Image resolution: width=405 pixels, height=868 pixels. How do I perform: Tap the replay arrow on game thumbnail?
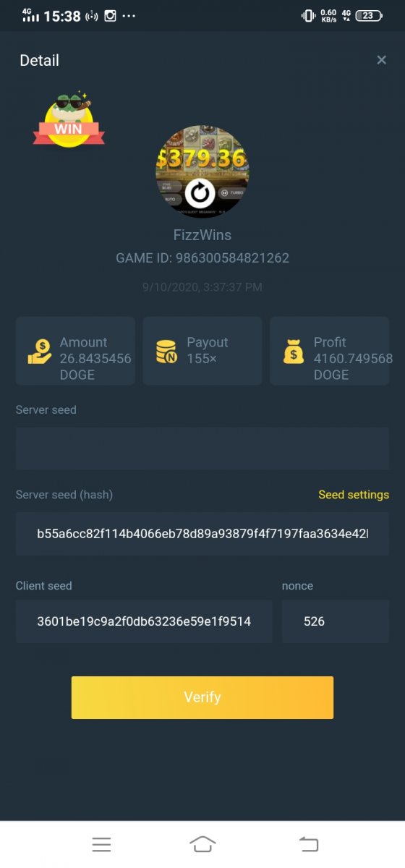tap(200, 193)
